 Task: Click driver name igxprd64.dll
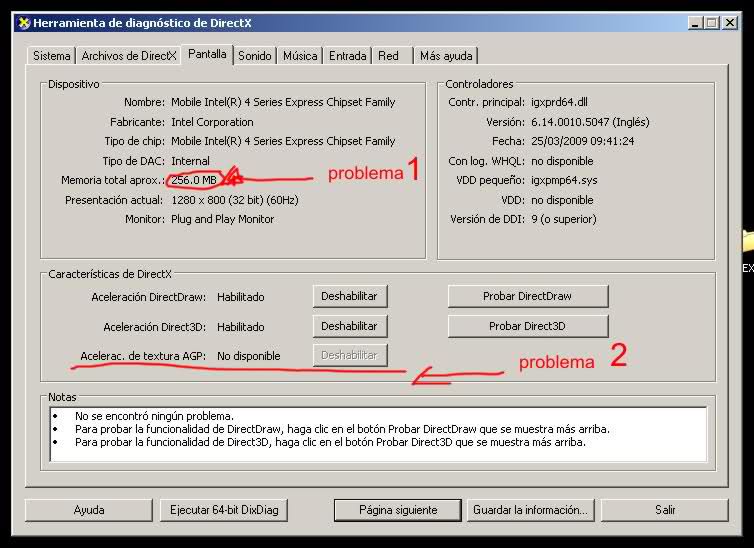pyautogui.click(x=559, y=102)
